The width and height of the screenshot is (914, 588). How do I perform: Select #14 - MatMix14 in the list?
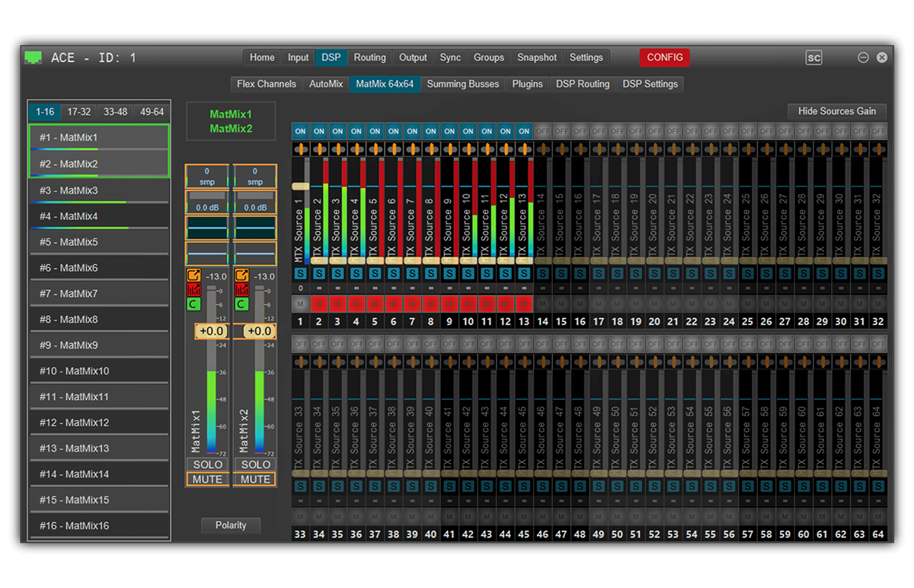[99, 475]
